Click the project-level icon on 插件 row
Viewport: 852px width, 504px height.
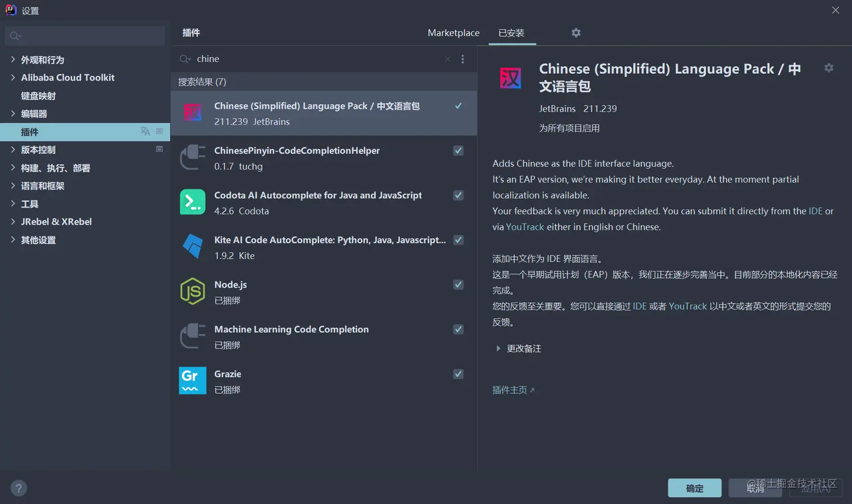click(x=159, y=131)
